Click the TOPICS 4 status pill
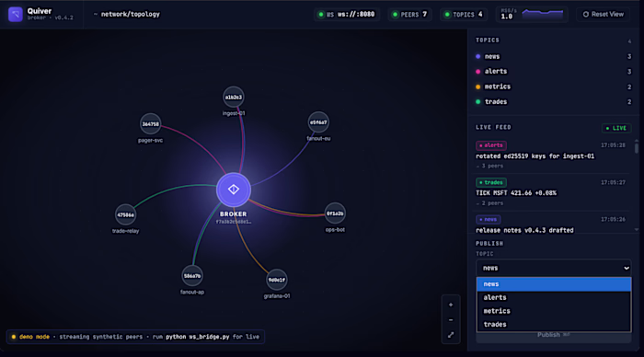The width and height of the screenshot is (644, 357). [x=464, y=15]
